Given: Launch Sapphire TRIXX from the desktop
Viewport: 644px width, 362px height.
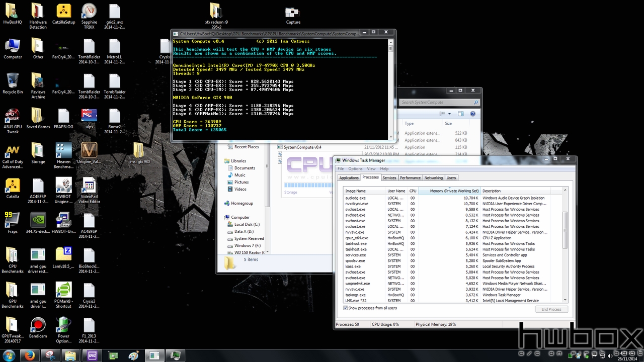Looking at the screenshot, I should pos(89,16).
